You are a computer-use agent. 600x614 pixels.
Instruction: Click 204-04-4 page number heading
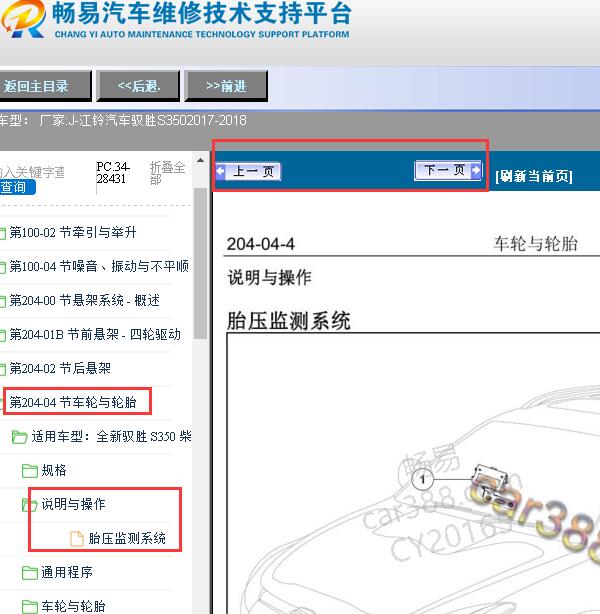[261, 244]
